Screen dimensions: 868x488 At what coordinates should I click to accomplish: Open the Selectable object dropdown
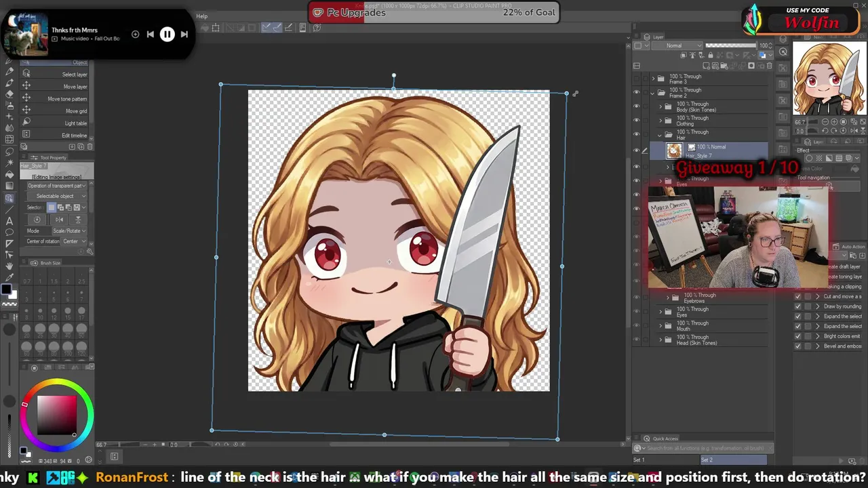click(57, 197)
